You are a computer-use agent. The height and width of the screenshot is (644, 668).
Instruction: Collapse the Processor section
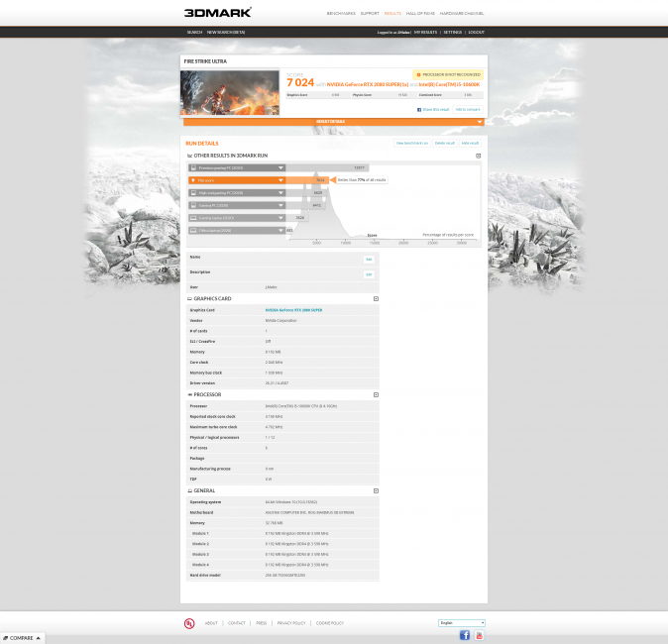376,395
